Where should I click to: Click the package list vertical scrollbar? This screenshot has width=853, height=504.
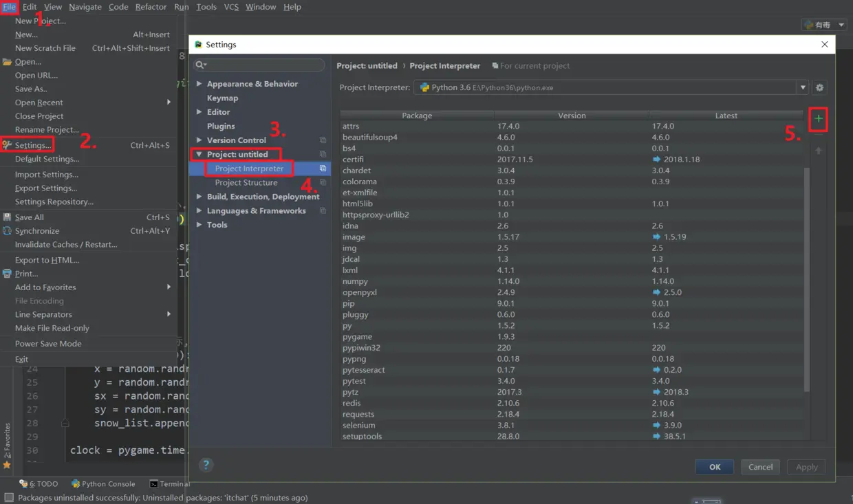tap(807, 281)
